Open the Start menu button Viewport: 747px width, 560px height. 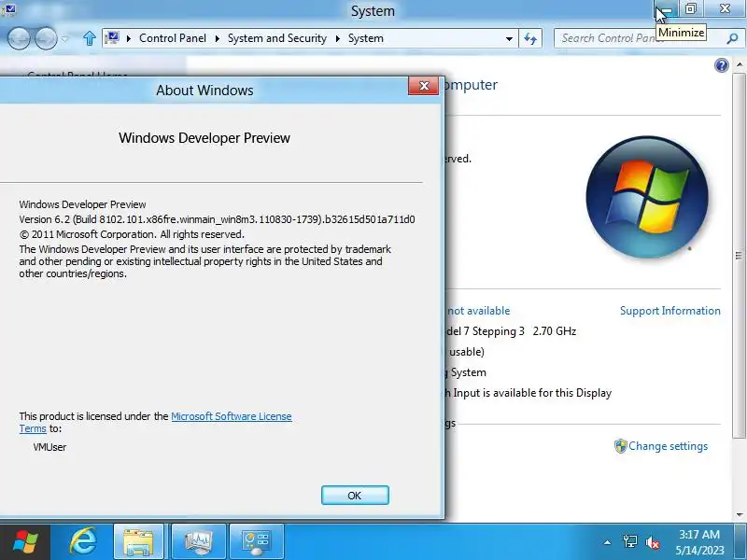[25, 542]
